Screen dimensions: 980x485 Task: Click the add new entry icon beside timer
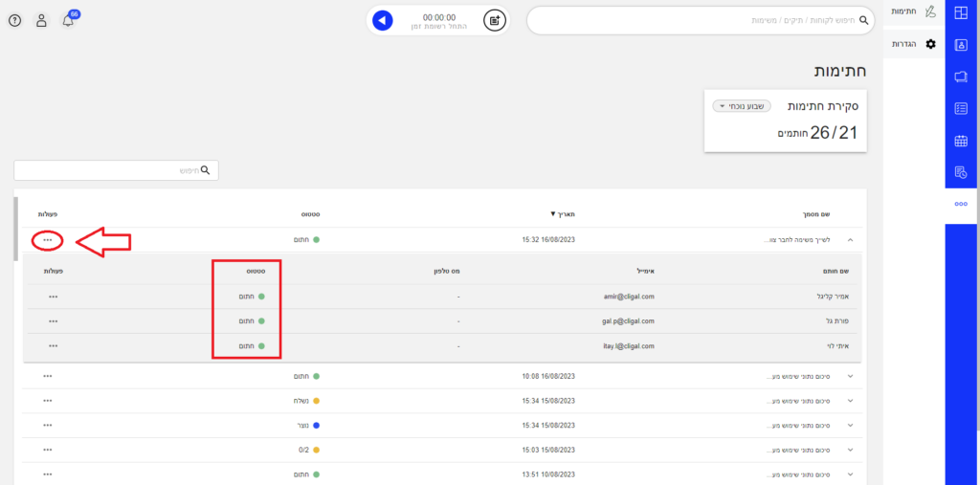(494, 20)
